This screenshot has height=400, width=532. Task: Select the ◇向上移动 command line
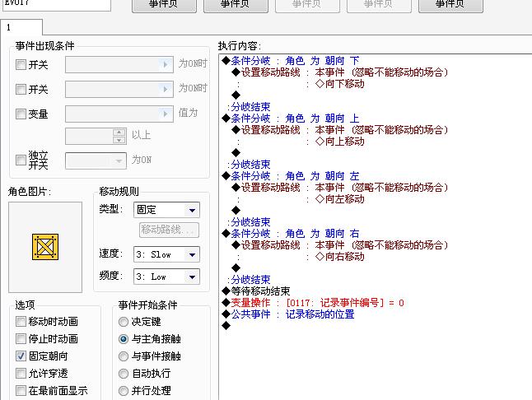click(339, 142)
